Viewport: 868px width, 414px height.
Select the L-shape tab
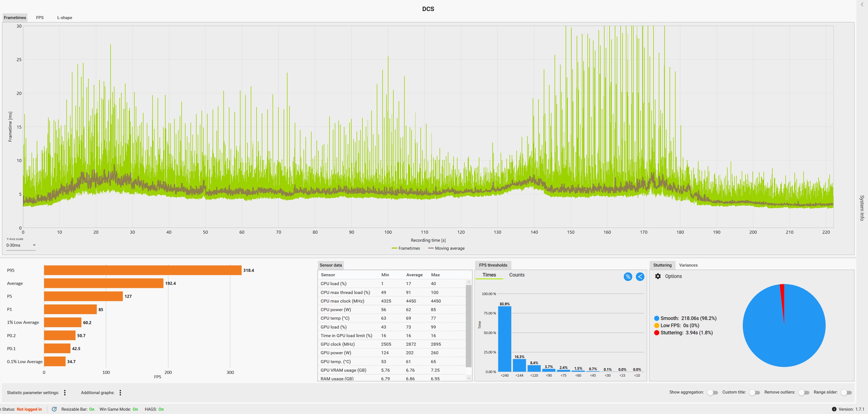tap(65, 17)
